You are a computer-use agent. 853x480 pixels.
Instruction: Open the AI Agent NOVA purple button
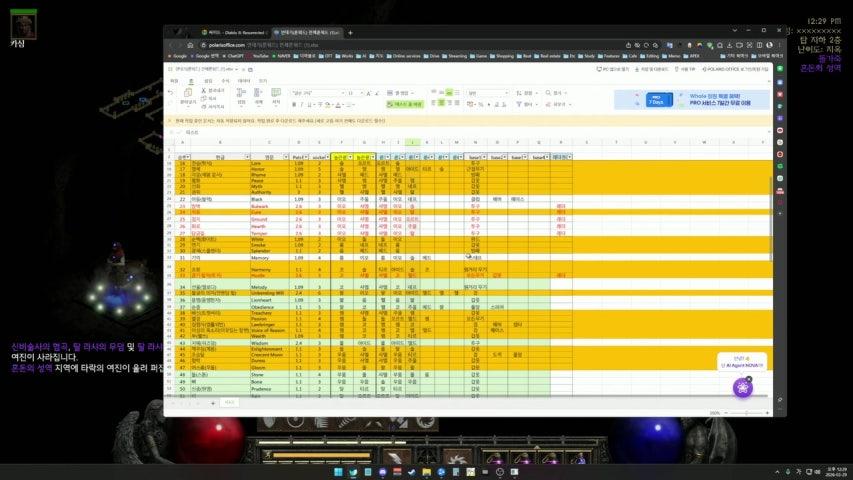coord(742,387)
